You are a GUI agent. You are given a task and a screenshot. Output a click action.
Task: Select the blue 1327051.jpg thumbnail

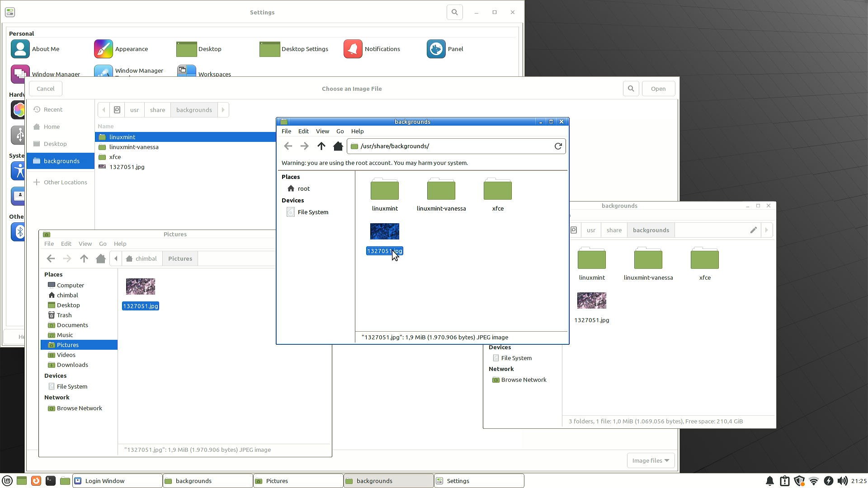point(384,231)
